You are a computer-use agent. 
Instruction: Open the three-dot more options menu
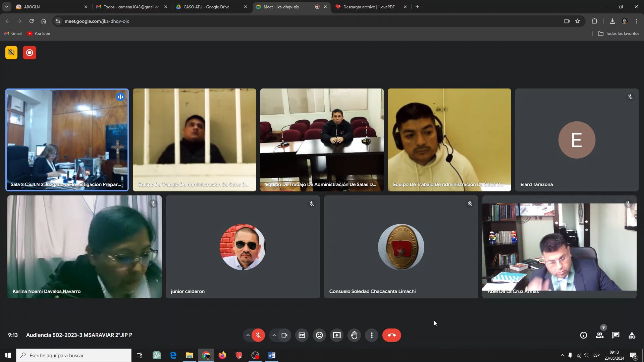click(372, 335)
